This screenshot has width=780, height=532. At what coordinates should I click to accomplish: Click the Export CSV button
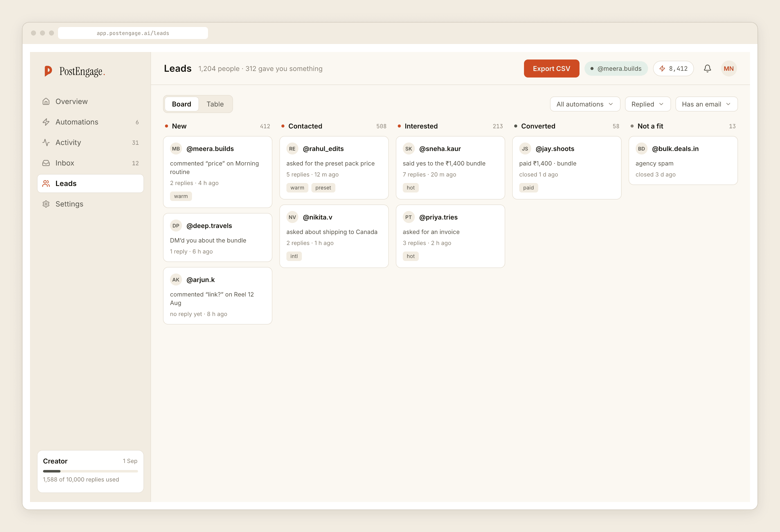click(x=551, y=68)
